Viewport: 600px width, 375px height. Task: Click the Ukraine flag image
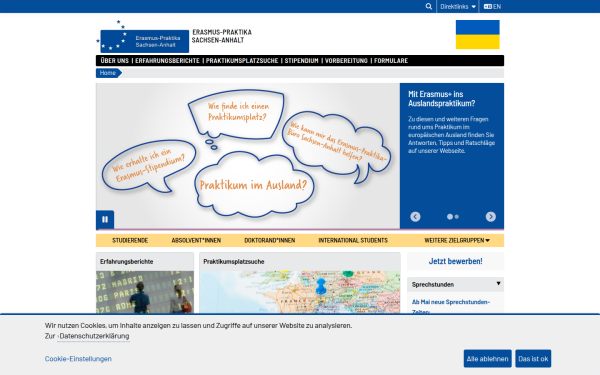pos(478,34)
